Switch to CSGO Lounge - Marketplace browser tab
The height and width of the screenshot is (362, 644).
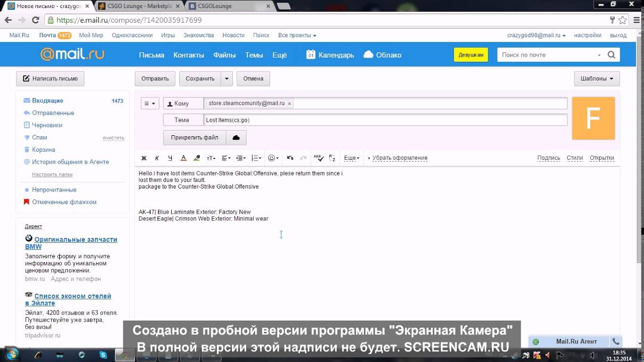click(x=139, y=6)
